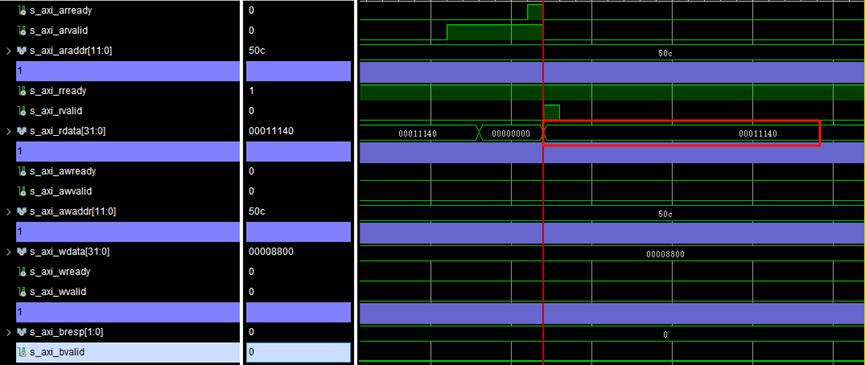Click the s_axi_rvalid high pulse in waveform
865x365 pixels.
(552, 112)
